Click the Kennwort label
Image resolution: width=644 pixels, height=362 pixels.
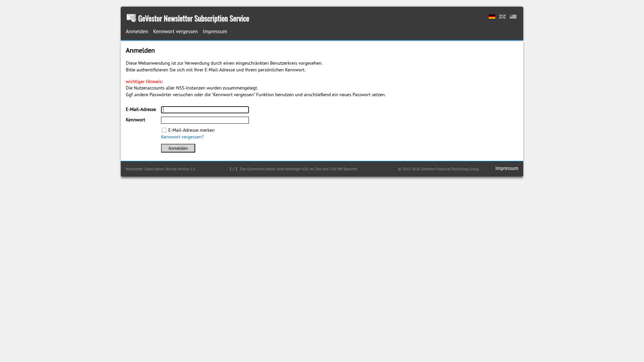135,120
